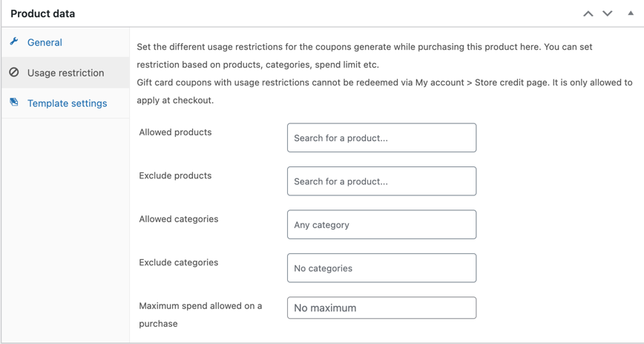Click the Exclude products label
Image resolution: width=644 pixels, height=344 pixels.
coord(175,175)
